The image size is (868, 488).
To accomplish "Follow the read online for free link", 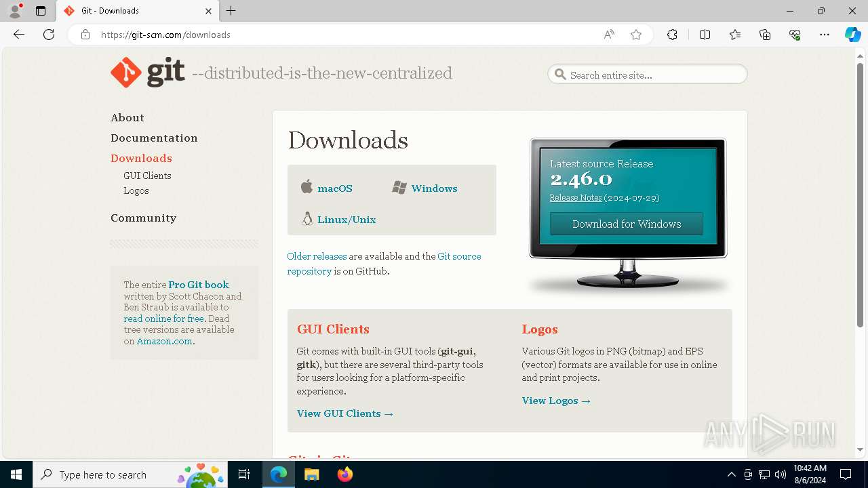I will point(163,319).
